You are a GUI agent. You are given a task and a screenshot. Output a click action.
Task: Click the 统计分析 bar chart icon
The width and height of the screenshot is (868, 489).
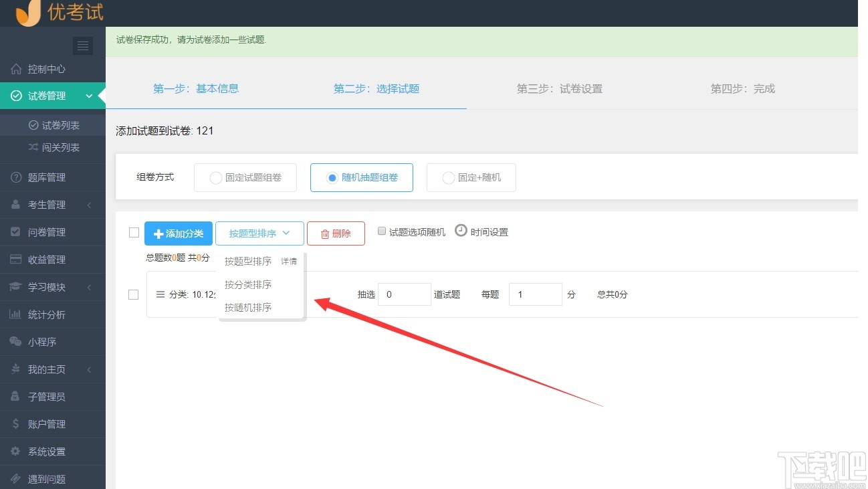coord(16,314)
